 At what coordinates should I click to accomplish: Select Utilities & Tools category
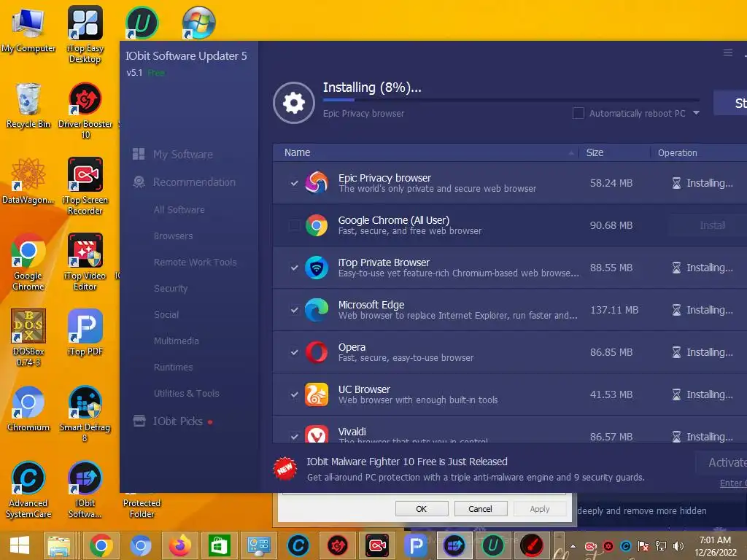[186, 393]
